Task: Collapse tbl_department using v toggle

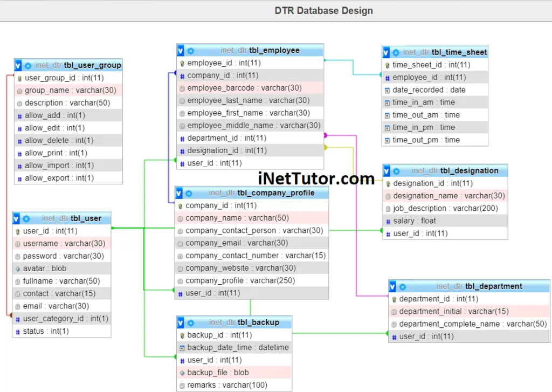Action: (x=392, y=287)
